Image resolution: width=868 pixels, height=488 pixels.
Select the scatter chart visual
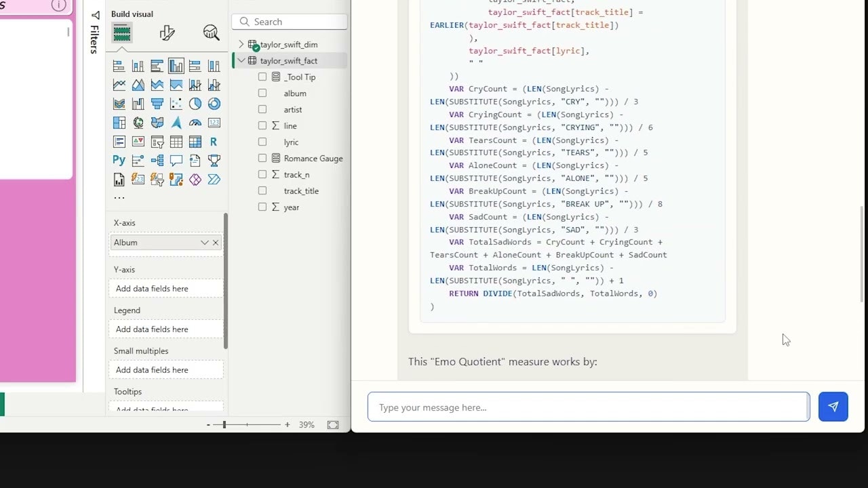pos(176,104)
